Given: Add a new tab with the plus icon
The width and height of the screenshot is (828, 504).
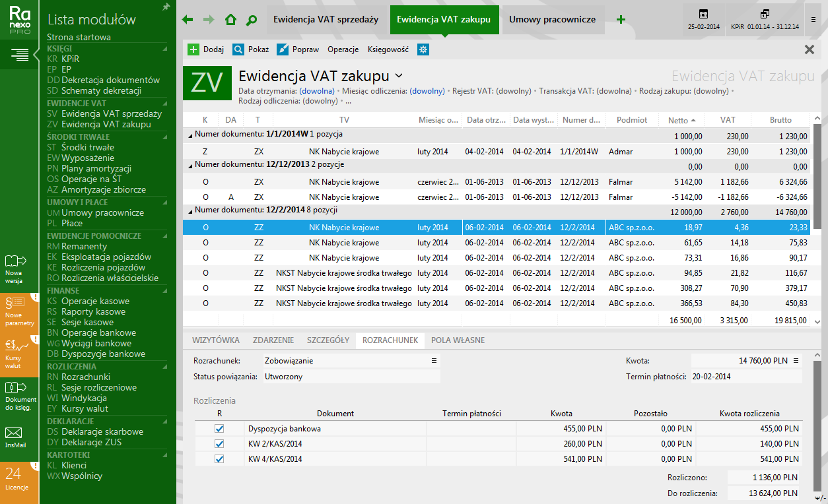Looking at the screenshot, I should pyautogui.click(x=621, y=20).
